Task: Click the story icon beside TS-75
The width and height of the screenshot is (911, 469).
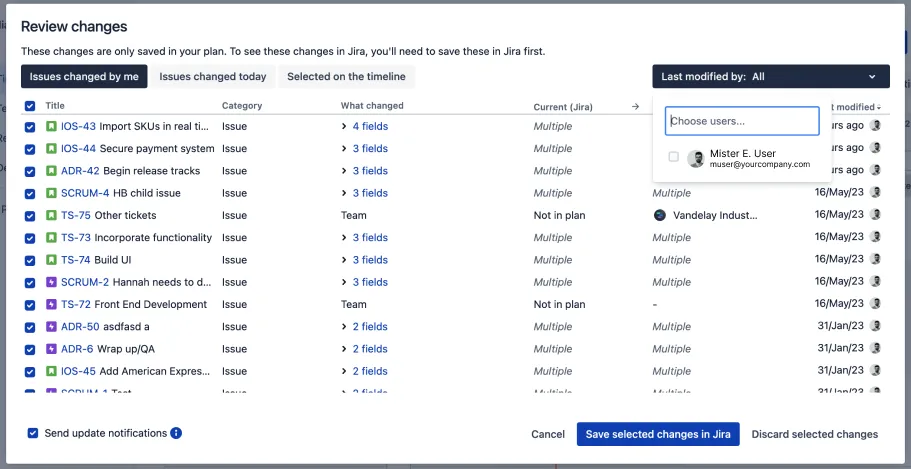Action: click(51, 216)
